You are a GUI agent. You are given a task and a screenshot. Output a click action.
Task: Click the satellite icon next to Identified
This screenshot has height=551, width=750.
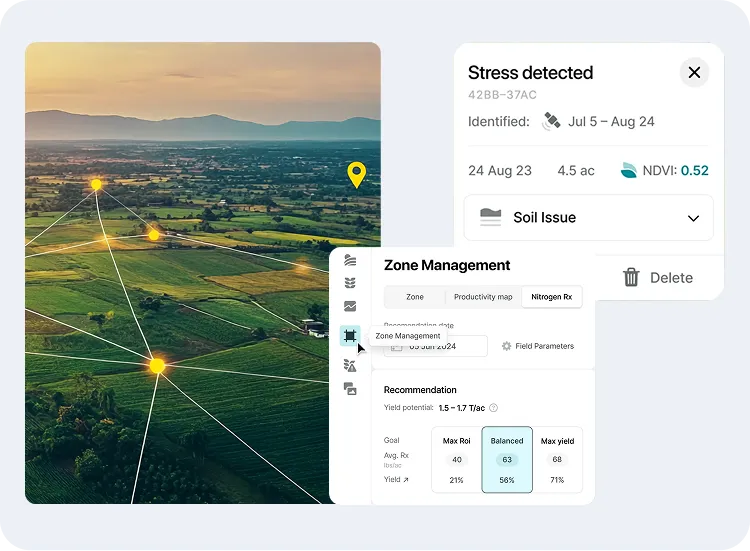pyautogui.click(x=551, y=122)
